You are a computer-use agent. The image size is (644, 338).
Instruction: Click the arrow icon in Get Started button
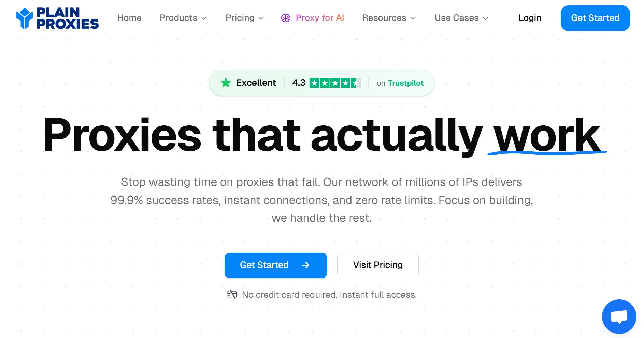point(305,265)
